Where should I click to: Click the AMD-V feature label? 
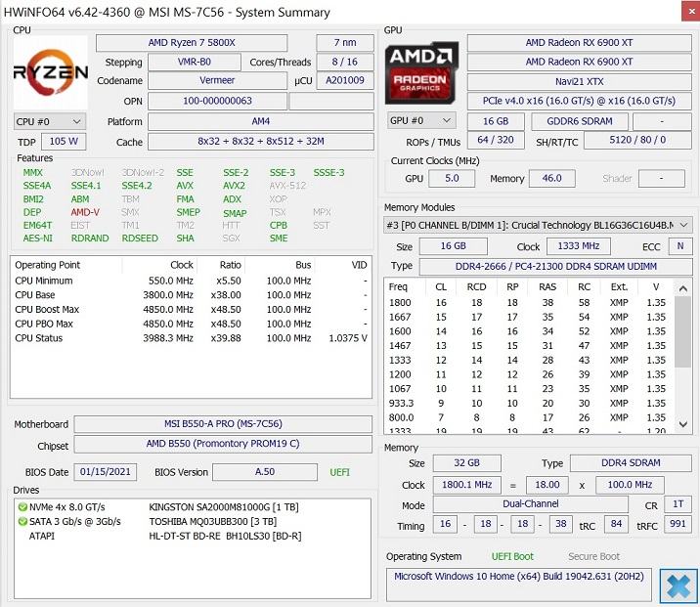click(x=85, y=212)
